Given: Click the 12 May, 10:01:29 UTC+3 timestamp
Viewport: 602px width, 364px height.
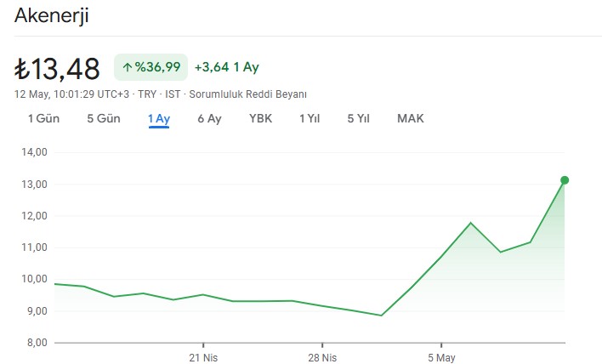Looking at the screenshot, I should click(71, 94).
